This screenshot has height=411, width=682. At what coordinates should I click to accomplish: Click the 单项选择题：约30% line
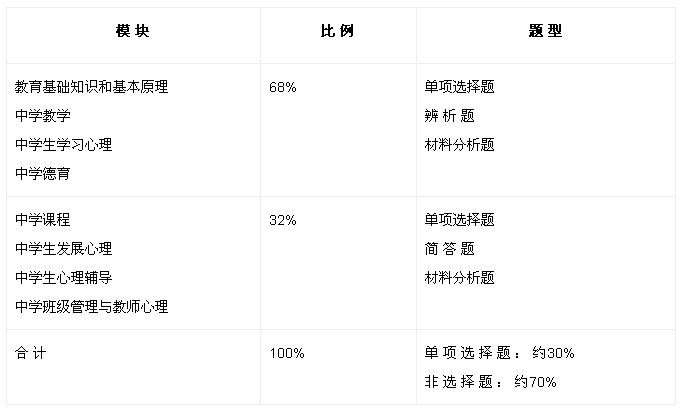[499, 353]
